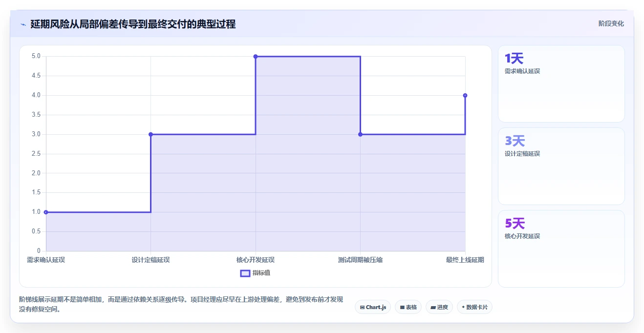Click the 需求确认延误 x-axis label

click(x=46, y=260)
